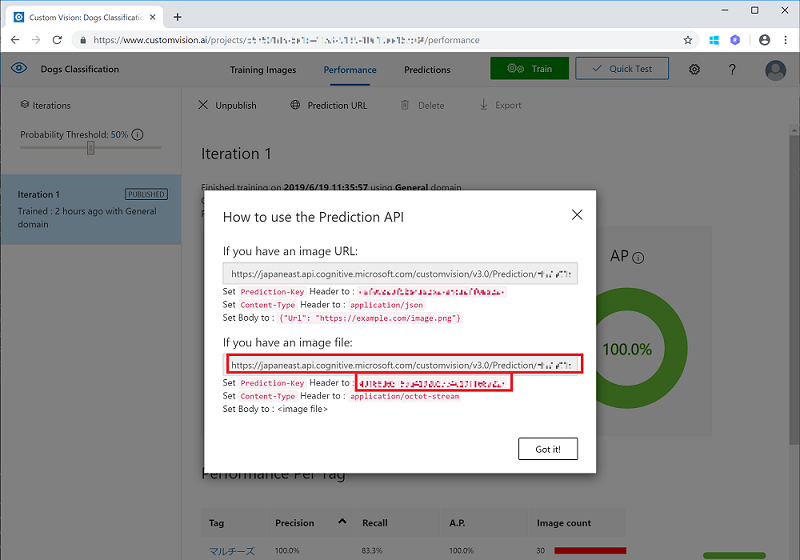Open the Predictions tab
The height and width of the screenshot is (560, 800).
pyautogui.click(x=427, y=69)
